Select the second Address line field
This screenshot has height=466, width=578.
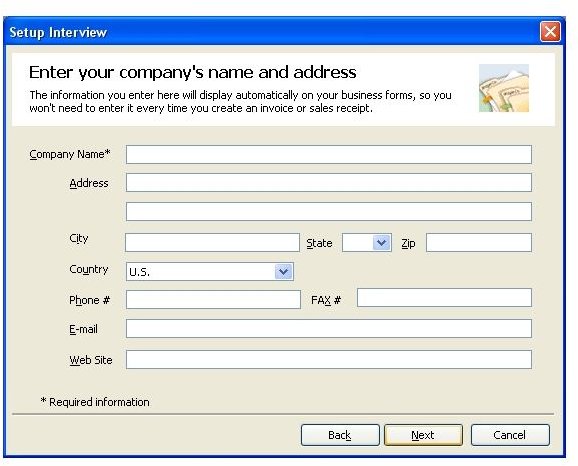point(329,212)
